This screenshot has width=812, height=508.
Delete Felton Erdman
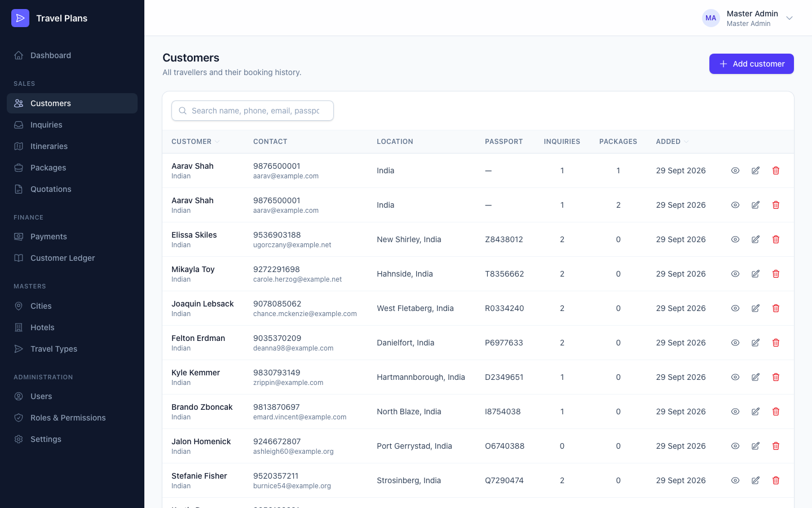click(776, 343)
